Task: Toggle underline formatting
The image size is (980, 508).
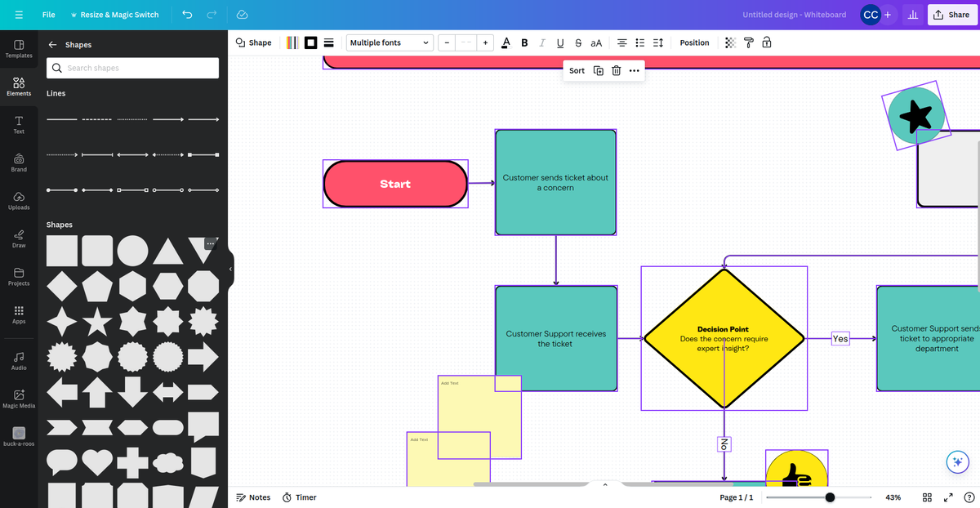Action: point(560,42)
